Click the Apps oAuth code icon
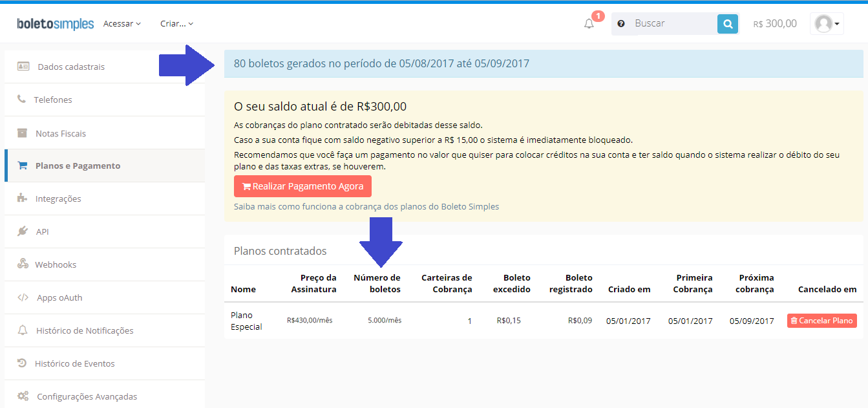 point(23,297)
